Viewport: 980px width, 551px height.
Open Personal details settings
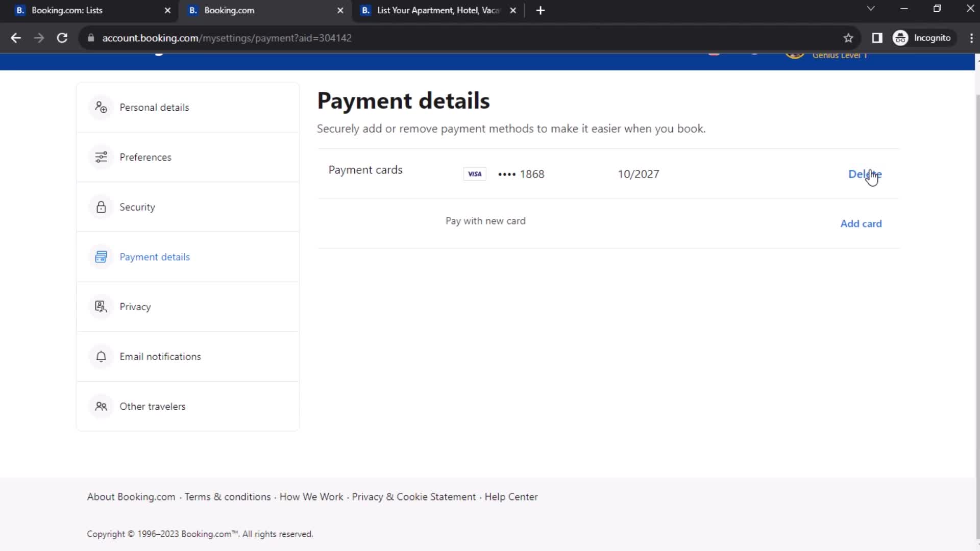pos(188,107)
